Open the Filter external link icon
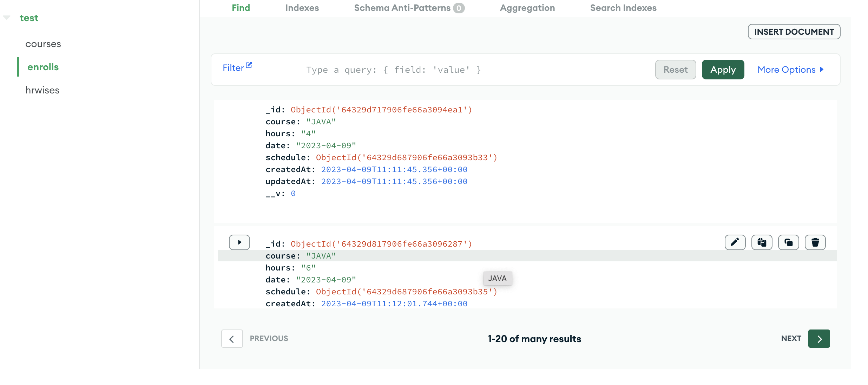868x385 pixels. click(249, 64)
